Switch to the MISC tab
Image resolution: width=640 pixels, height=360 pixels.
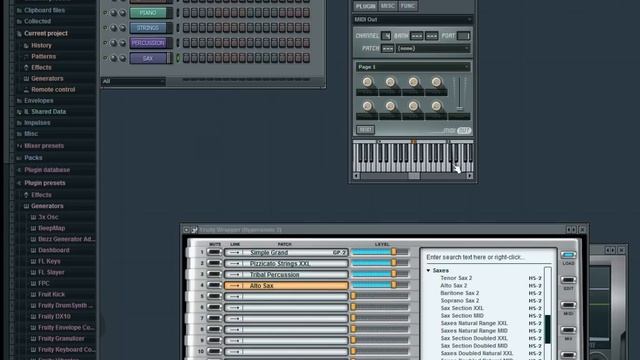point(387,6)
